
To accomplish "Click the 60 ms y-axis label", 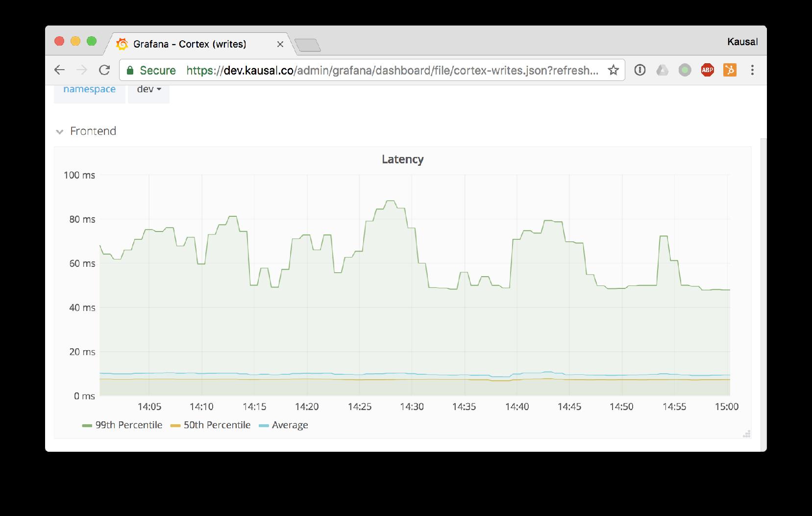I will (82, 263).
